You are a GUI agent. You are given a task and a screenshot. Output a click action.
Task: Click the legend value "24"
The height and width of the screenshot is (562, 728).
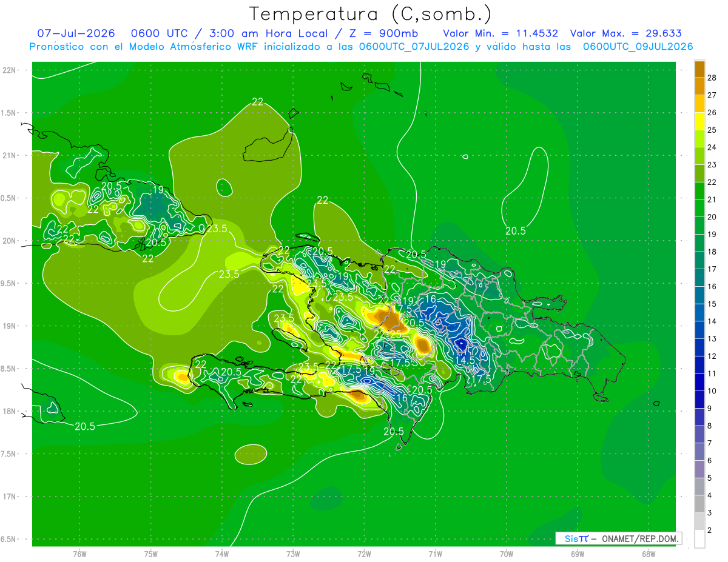point(712,147)
